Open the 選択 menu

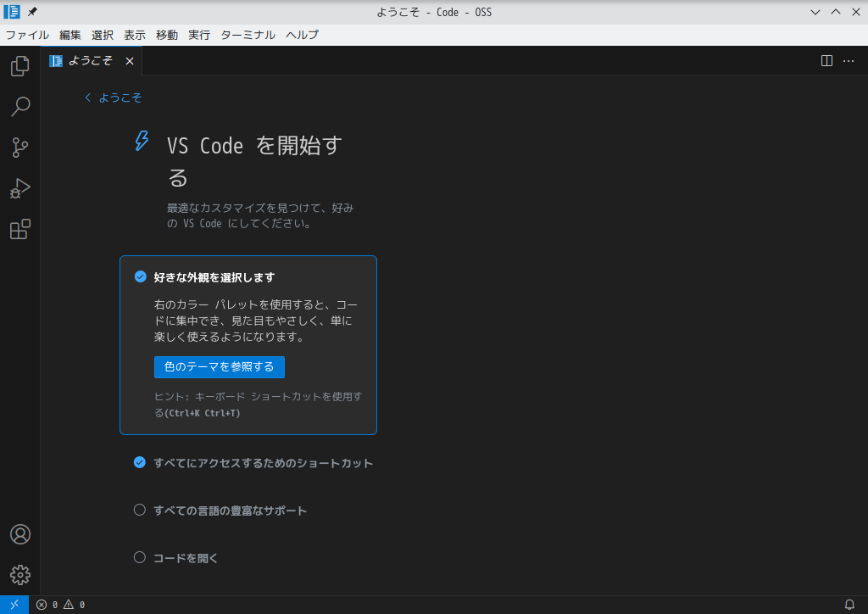click(103, 35)
